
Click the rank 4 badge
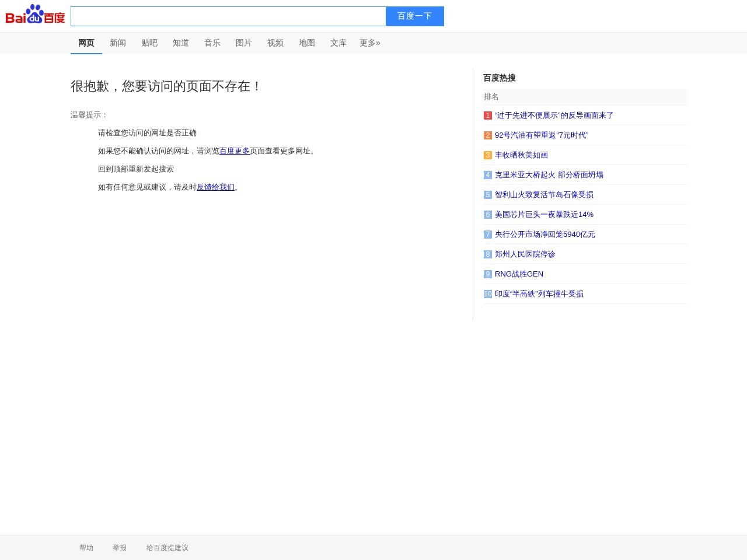pos(488,175)
